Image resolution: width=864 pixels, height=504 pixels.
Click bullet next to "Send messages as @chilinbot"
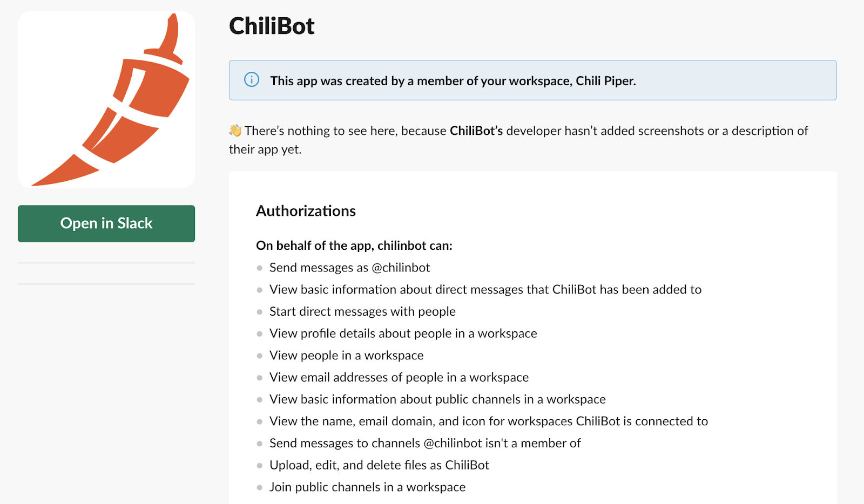pos(260,268)
